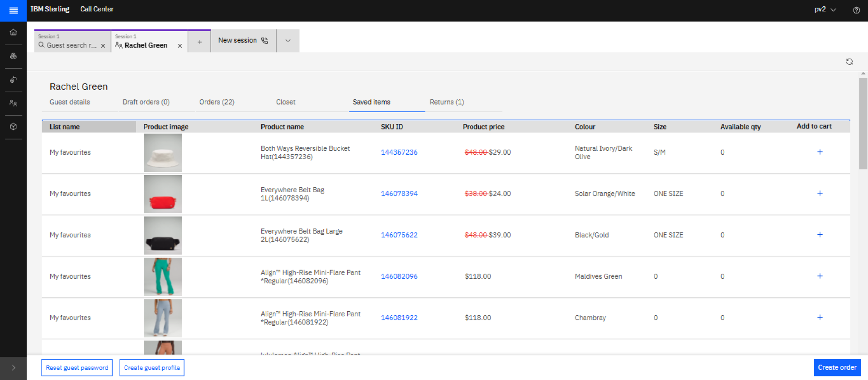Open the hamburger main menu
This screenshot has width=868, height=380.
tap(13, 10)
